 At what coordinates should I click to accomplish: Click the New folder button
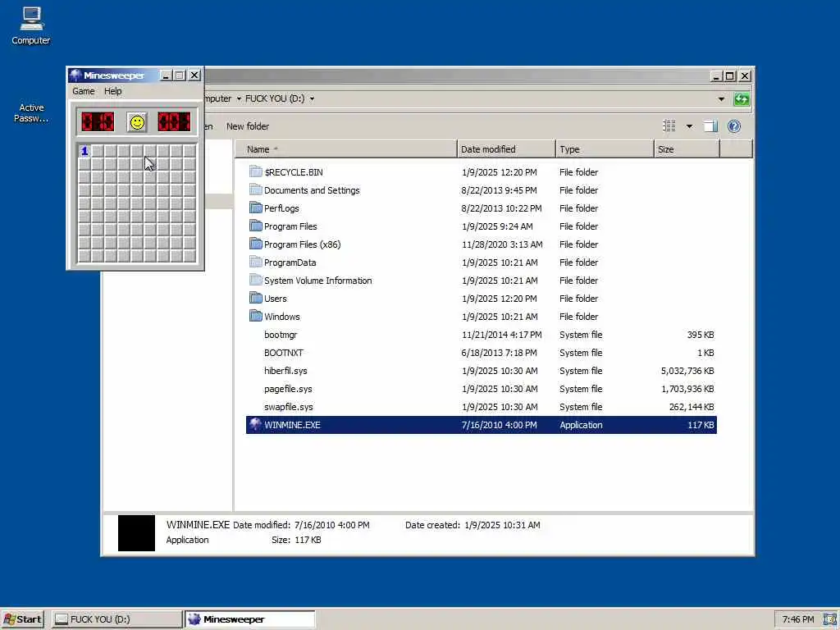[248, 126]
